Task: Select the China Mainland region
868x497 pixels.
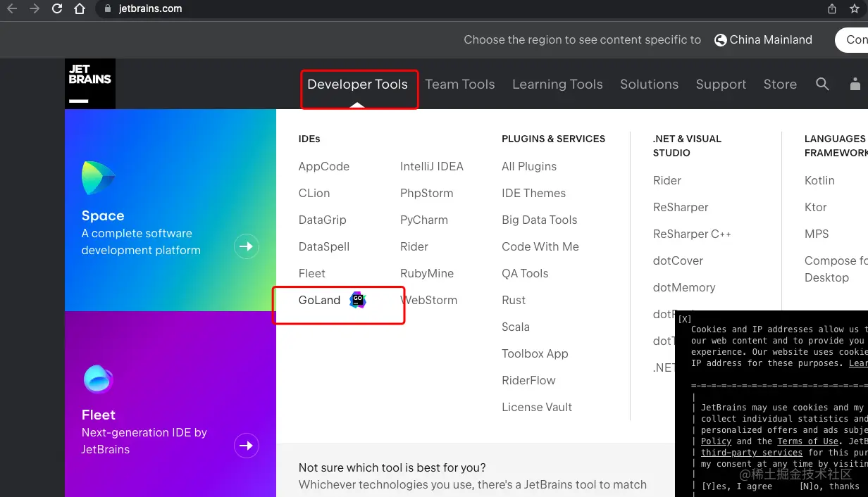Action: pyautogui.click(x=771, y=40)
